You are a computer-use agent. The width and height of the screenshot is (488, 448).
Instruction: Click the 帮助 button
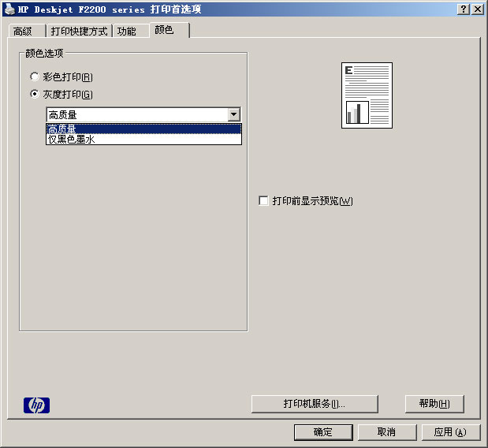pos(434,404)
